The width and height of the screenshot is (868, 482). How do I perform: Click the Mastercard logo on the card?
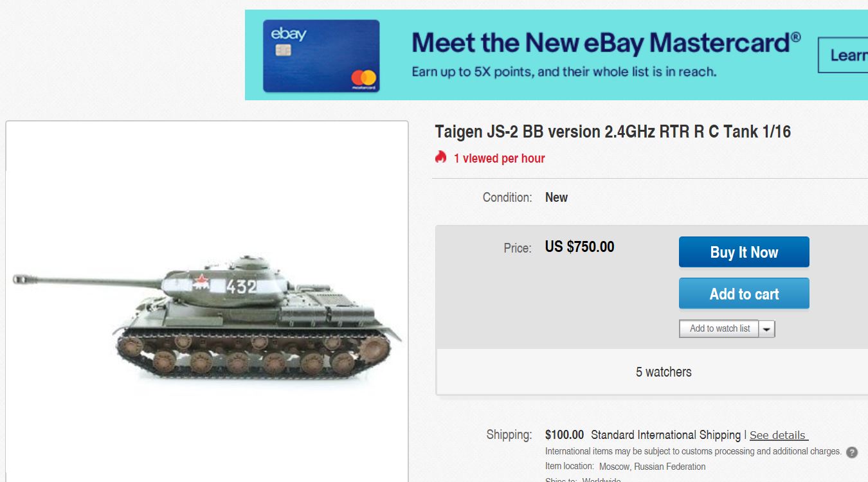(363, 79)
